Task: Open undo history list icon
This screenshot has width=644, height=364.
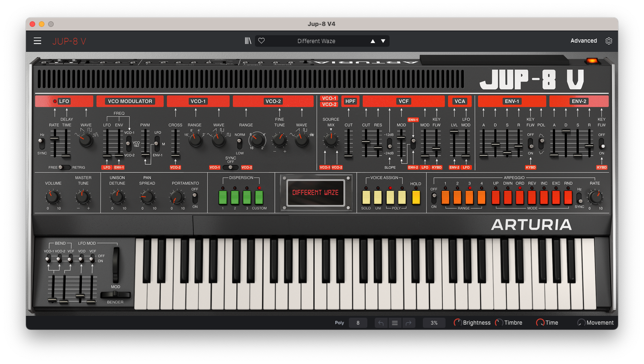Action: [395, 323]
